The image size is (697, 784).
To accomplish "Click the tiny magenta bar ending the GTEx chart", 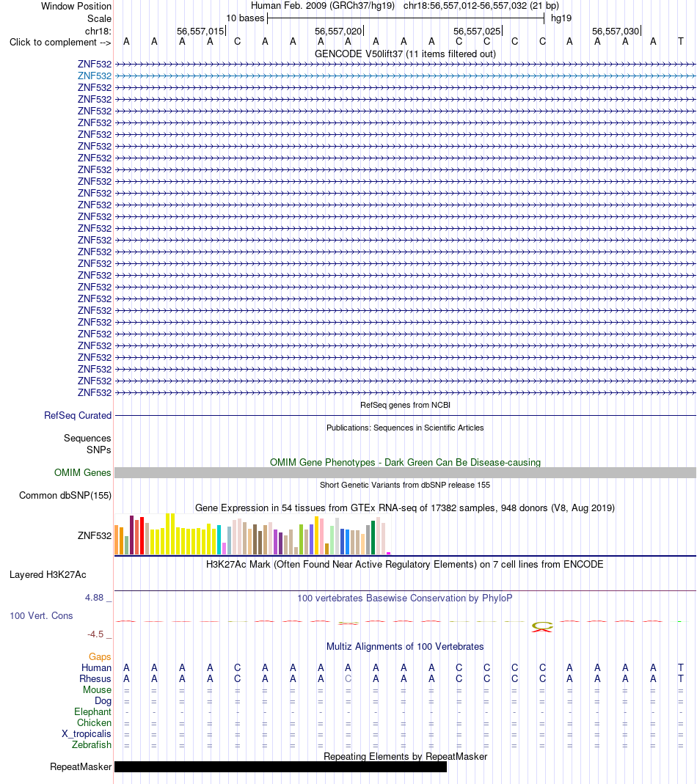I will coord(389,553).
